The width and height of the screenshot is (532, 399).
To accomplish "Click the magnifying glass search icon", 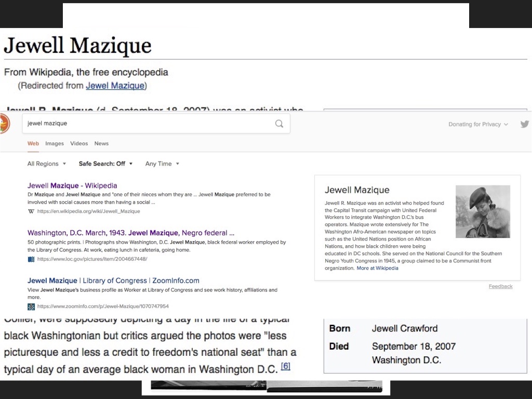I will pyautogui.click(x=279, y=124).
